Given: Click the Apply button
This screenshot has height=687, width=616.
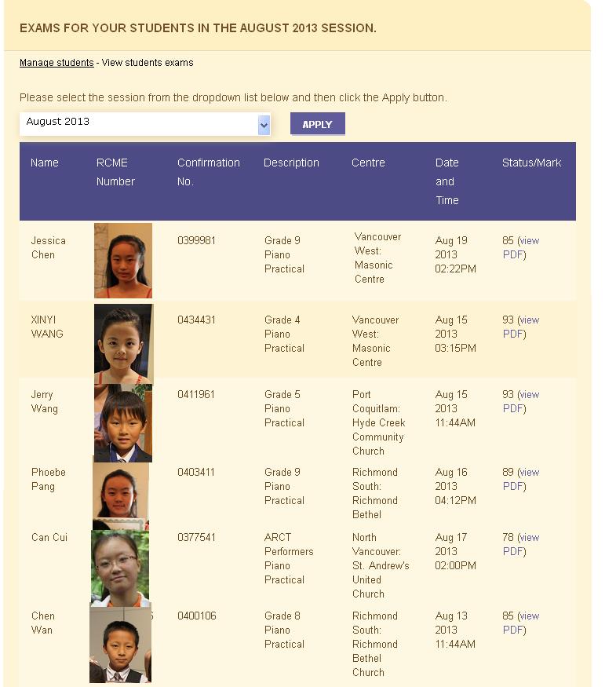Looking at the screenshot, I should point(317,124).
